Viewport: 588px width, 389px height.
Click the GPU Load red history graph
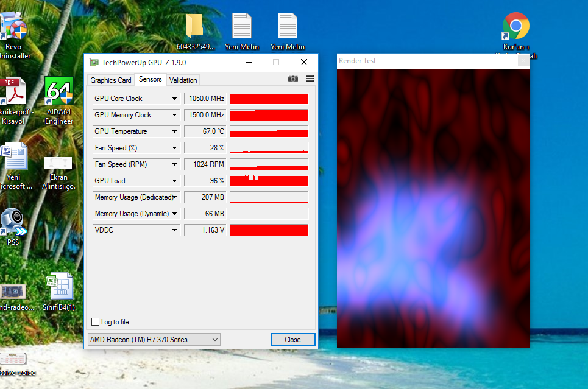pos(269,181)
